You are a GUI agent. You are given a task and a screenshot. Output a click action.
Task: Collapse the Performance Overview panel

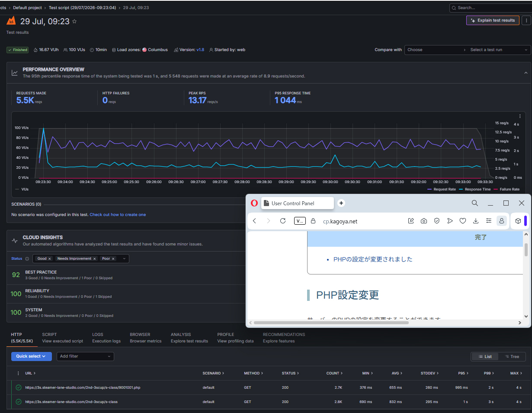coord(526,73)
